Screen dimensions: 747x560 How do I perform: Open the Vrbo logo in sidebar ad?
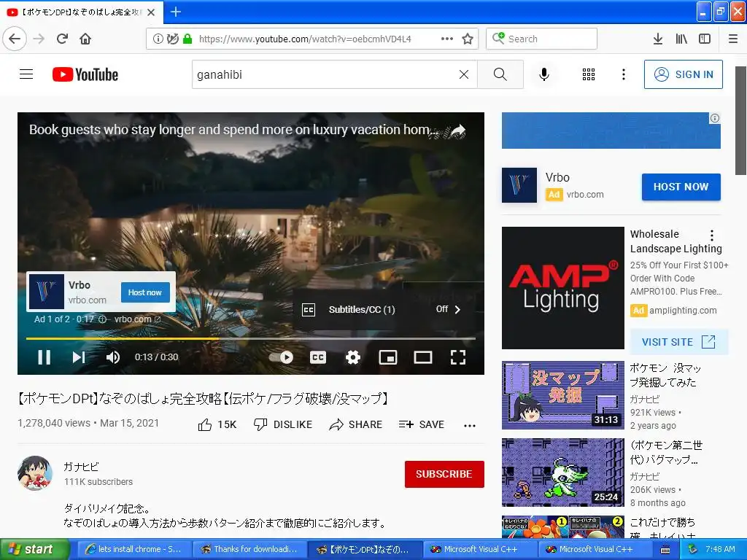(x=519, y=185)
